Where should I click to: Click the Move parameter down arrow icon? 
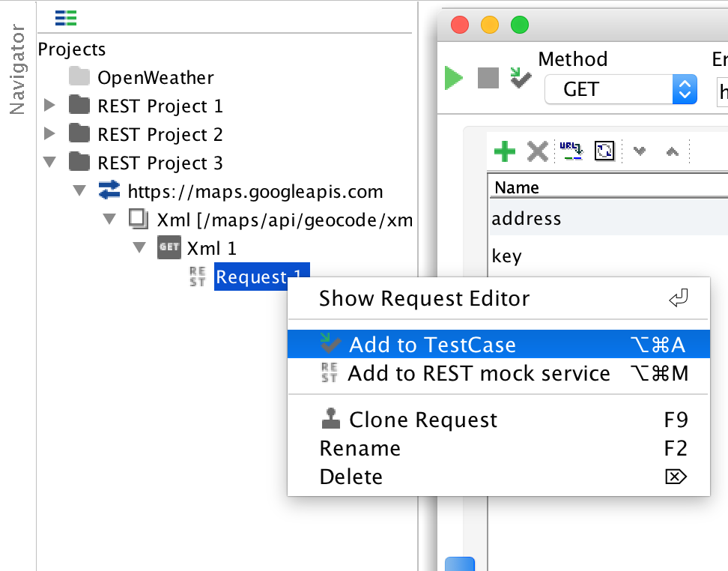pyautogui.click(x=640, y=151)
